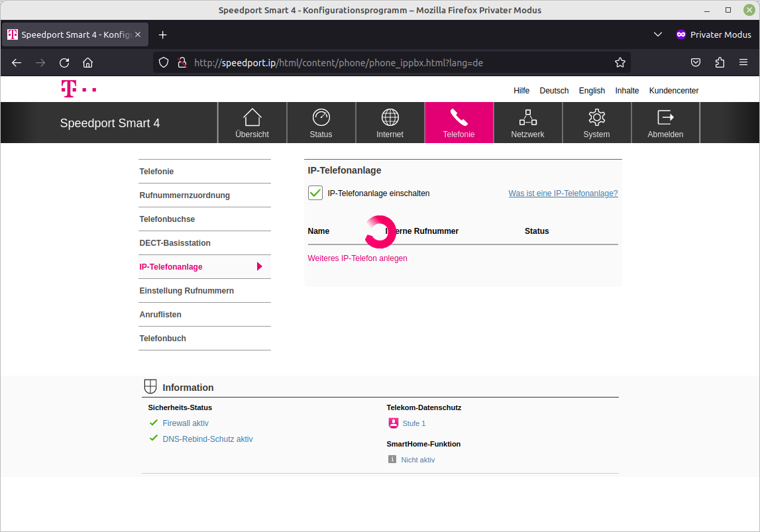Go back with the browser back arrow
Screen dimensions: 760x532
(17, 62)
